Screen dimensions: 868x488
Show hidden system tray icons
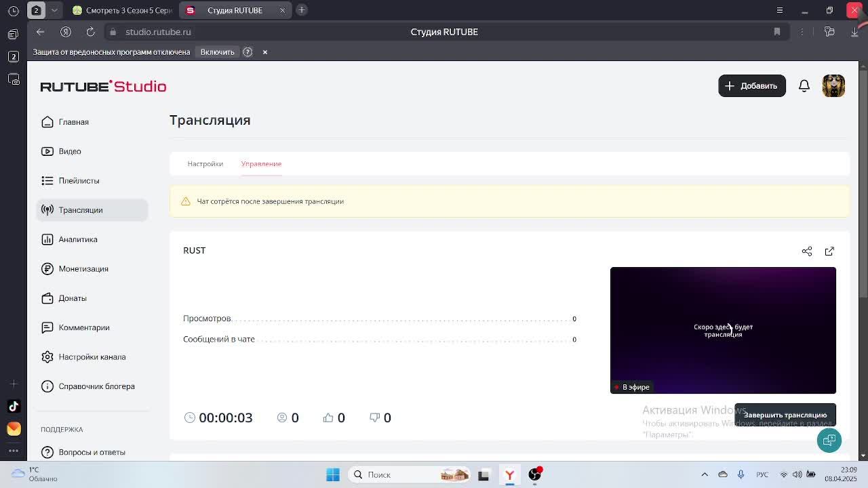click(705, 474)
